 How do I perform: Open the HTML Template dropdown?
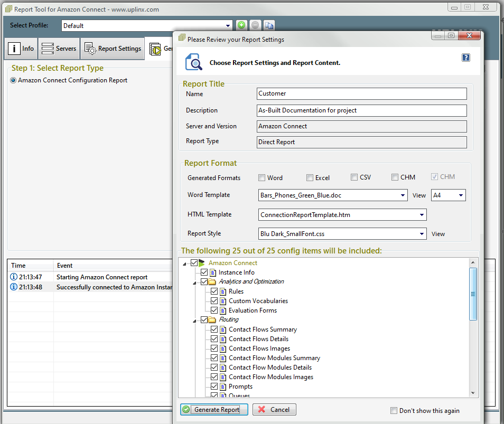(422, 214)
